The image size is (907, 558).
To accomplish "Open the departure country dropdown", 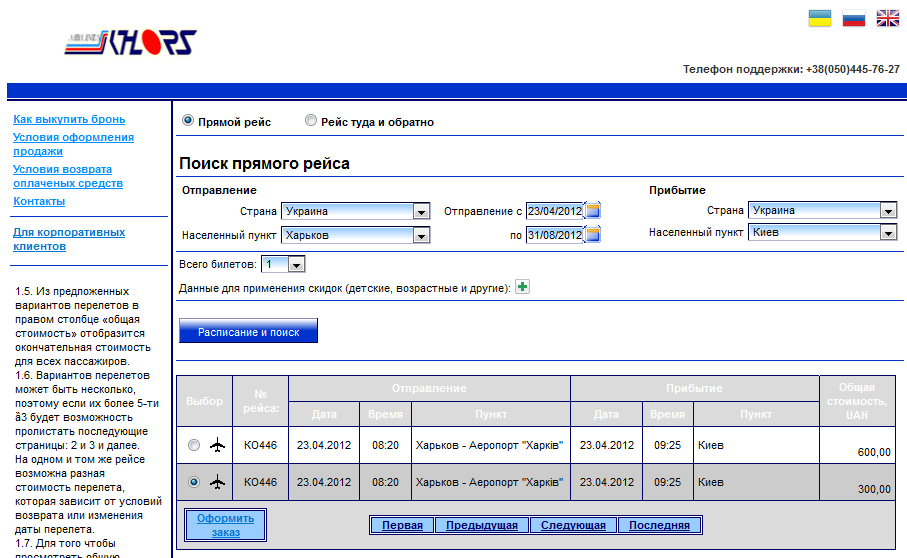I will [x=421, y=211].
